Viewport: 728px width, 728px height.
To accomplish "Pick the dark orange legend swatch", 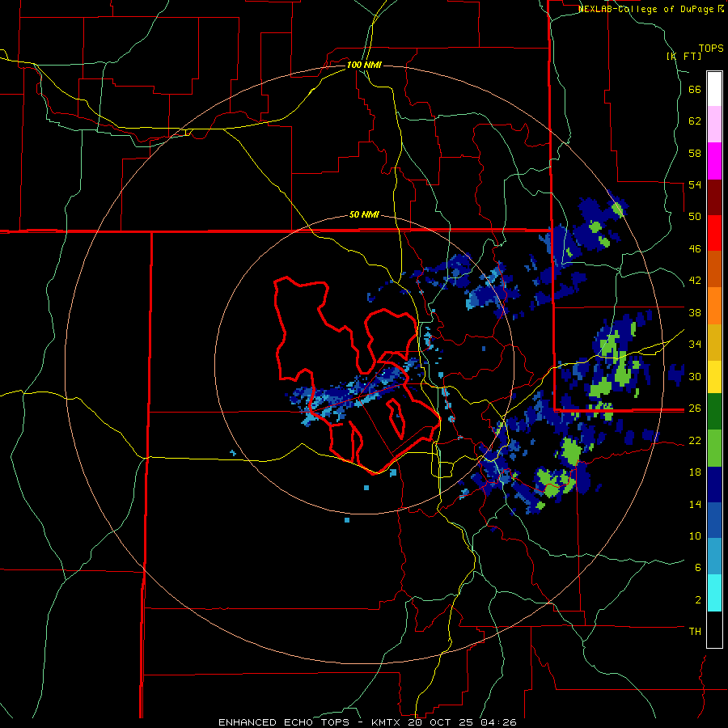I will pyautogui.click(x=714, y=269).
